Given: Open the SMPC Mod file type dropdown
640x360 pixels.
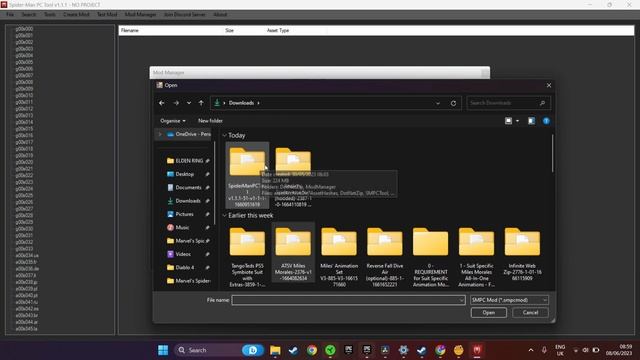Looking at the screenshot, I should (509, 300).
